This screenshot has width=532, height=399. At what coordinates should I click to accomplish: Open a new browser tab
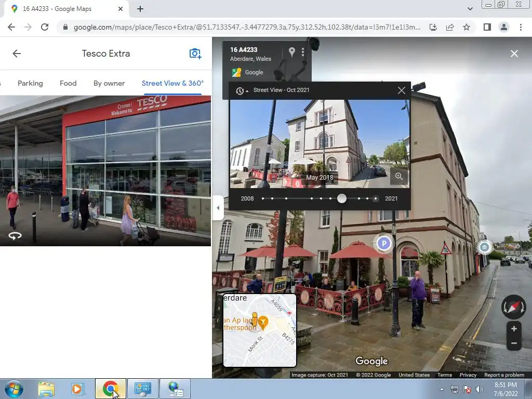[140, 9]
